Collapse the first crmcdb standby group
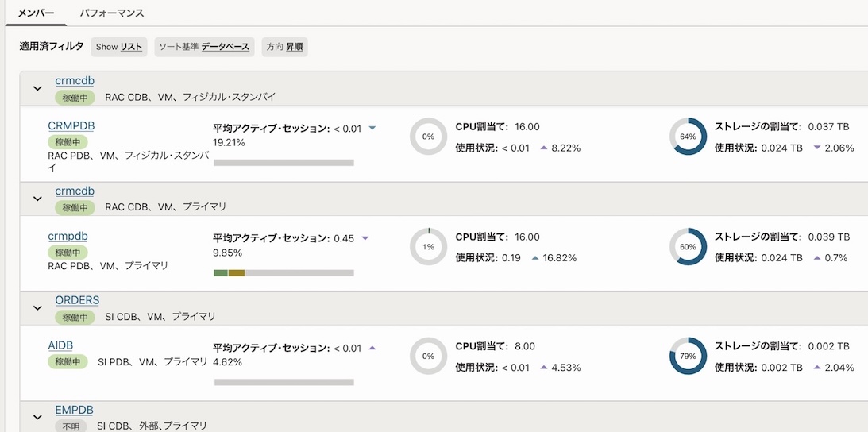 point(37,88)
